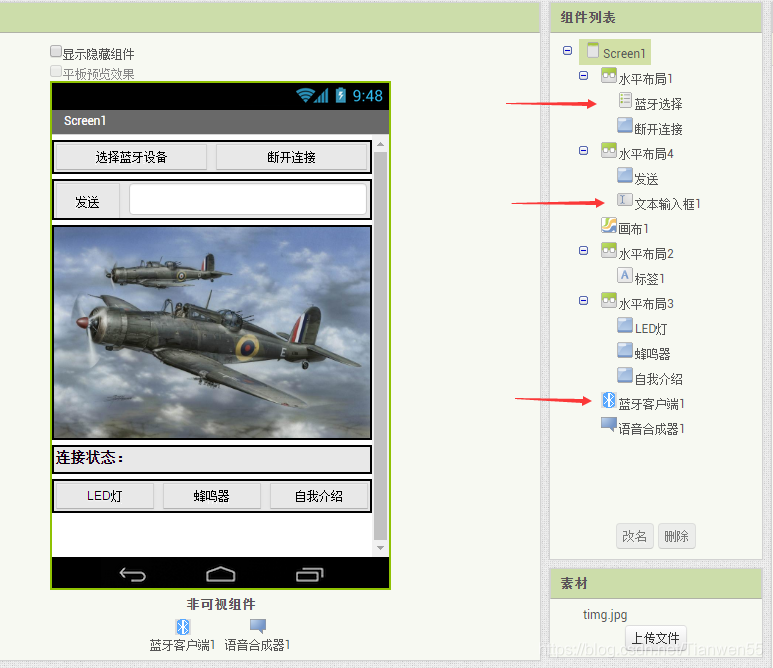Collapse the Screen1 tree node
The height and width of the screenshot is (668, 773).
click(567, 50)
